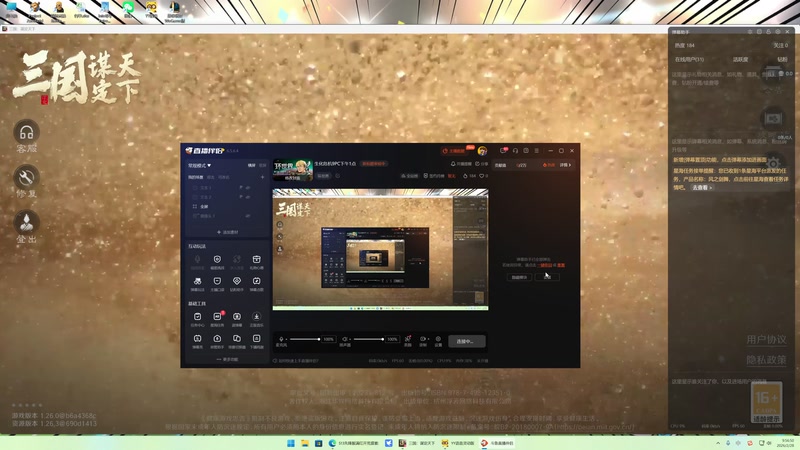
Task: Open the Windows Start button on taskbar
Action: pos(291,443)
